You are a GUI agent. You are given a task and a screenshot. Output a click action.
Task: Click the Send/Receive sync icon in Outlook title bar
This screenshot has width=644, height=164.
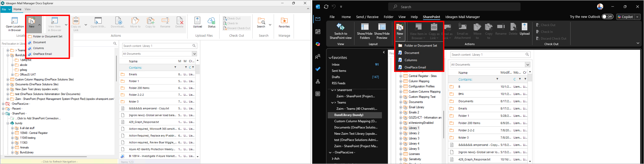[326, 7]
